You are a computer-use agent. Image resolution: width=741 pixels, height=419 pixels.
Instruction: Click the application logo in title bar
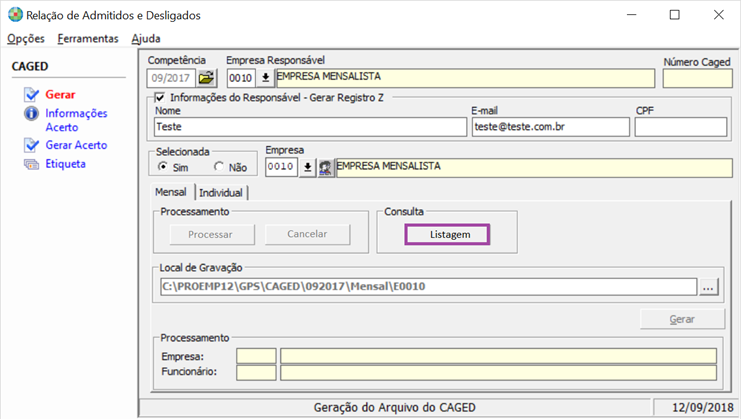click(15, 15)
